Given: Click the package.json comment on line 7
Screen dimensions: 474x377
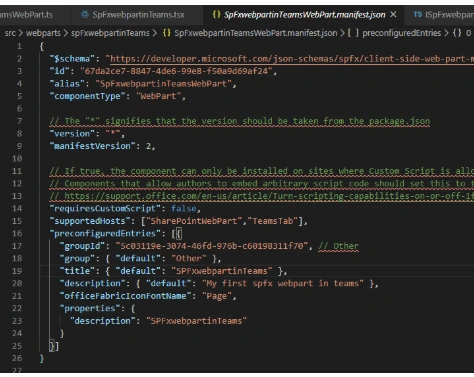Looking at the screenshot, I should 240,121.
